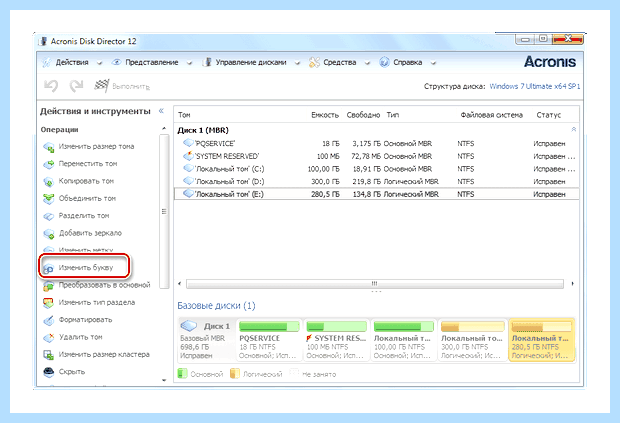Open the Средства dropdown arrow
The image size is (620, 423).
367,63
